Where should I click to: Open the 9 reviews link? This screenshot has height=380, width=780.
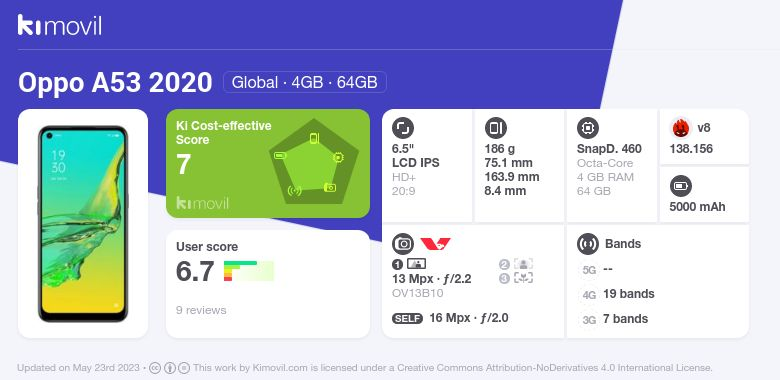pos(201,310)
